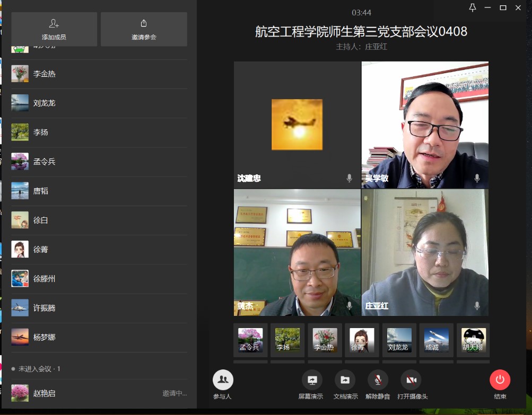Click 成诚 thumbnail in bottom strip
This screenshot has width=532, height=415.
click(x=436, y=340)
